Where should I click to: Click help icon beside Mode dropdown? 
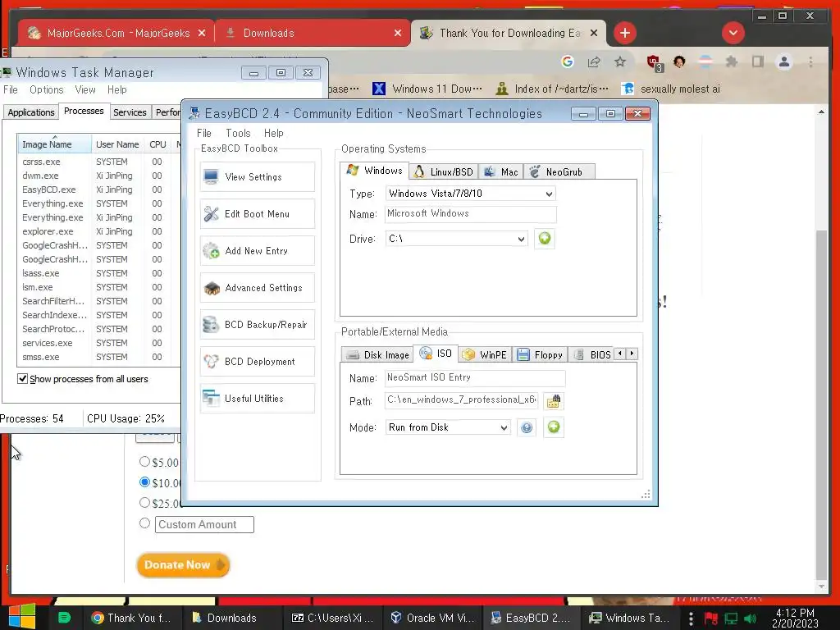point(527,427)
